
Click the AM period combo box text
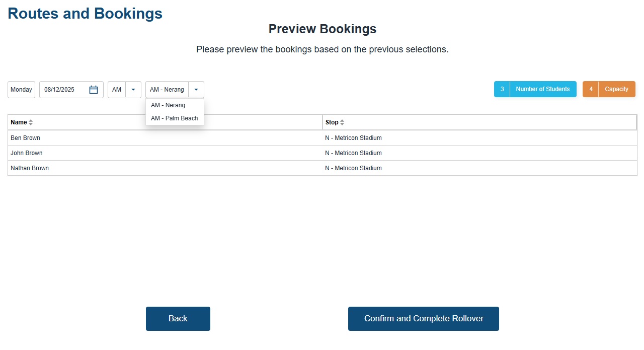[x=117, y=90]
